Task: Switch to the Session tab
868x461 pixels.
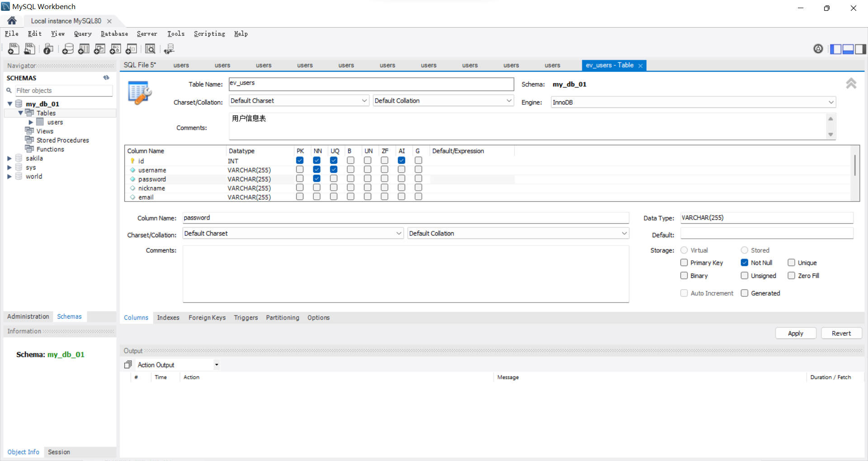Action: (x=59, y=452)
